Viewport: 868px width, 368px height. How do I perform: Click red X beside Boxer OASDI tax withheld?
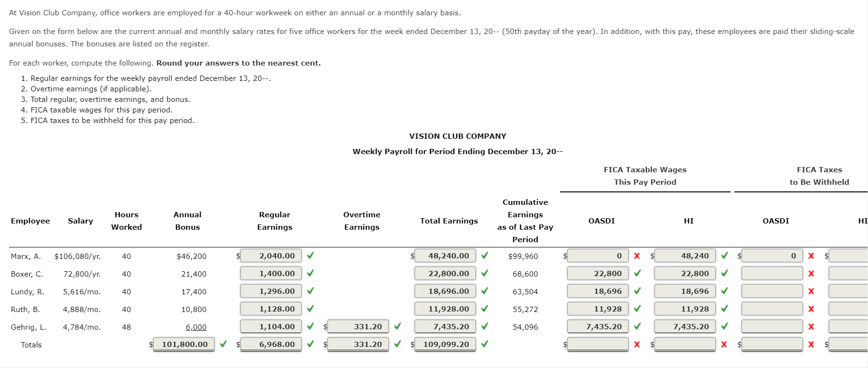pos(811,273)
